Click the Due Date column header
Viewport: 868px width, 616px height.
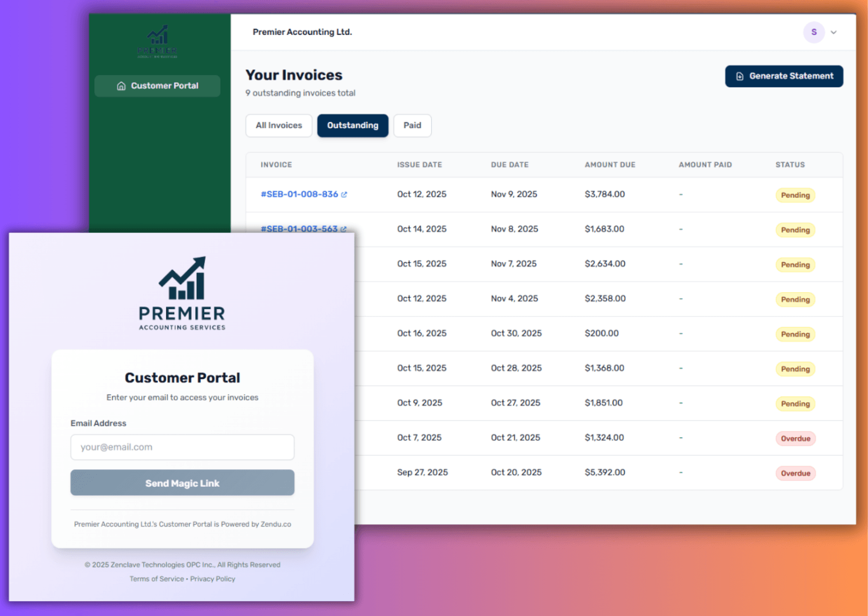(x=509, y=165)
